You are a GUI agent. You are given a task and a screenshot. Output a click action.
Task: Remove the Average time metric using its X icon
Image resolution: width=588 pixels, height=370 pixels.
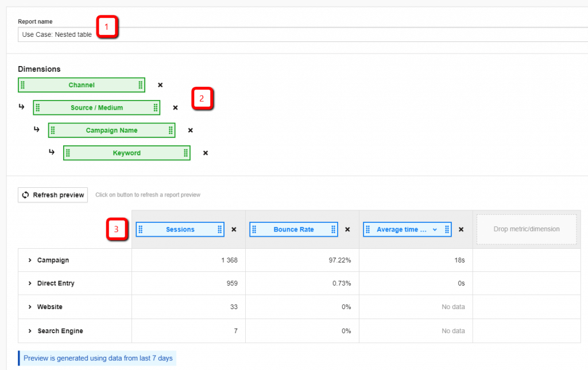tap(461, 229)
